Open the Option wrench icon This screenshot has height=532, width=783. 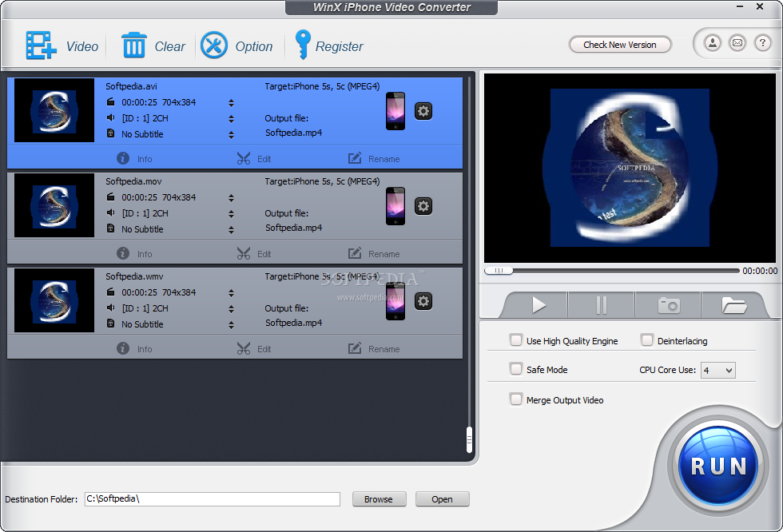(x=214, y=46)
